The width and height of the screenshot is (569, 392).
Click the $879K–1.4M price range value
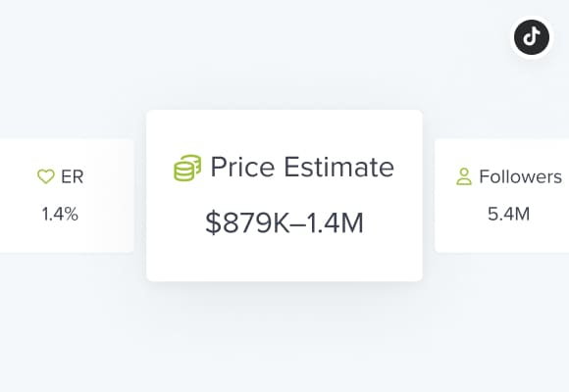coord(284,223)
